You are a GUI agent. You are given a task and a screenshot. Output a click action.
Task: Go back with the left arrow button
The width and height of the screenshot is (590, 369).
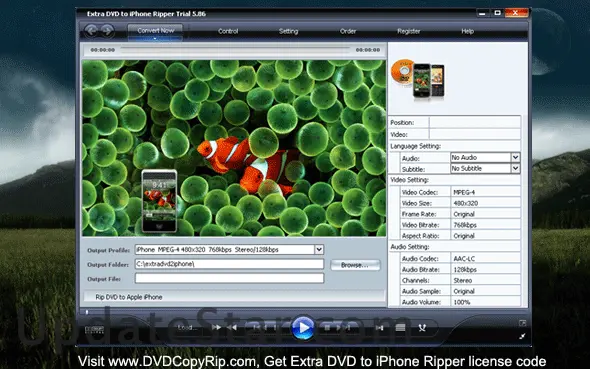pyautogui.click(x=91, y=30)
